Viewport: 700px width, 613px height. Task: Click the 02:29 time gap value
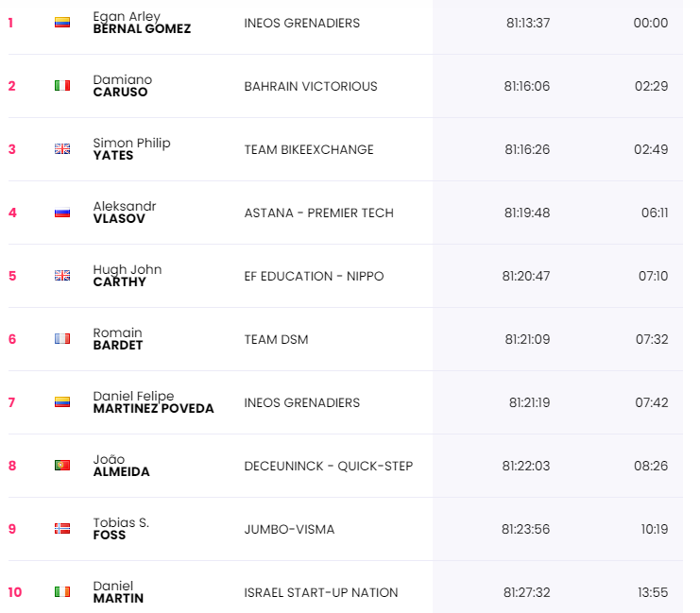(651, 86)
